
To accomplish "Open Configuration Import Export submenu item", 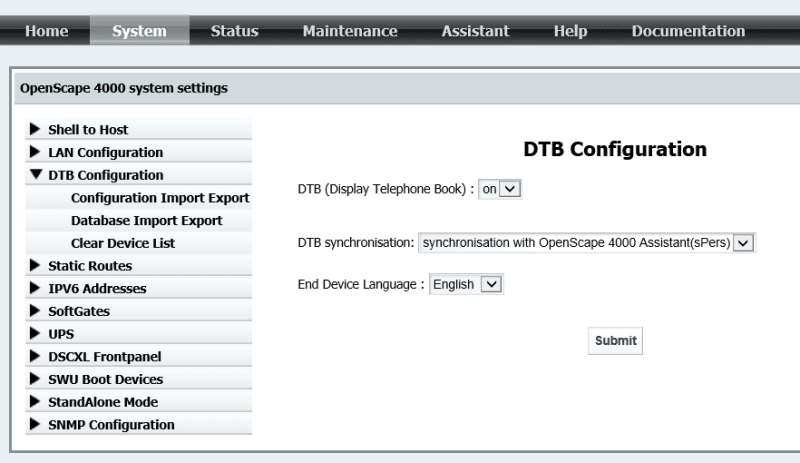I will 160,198.
